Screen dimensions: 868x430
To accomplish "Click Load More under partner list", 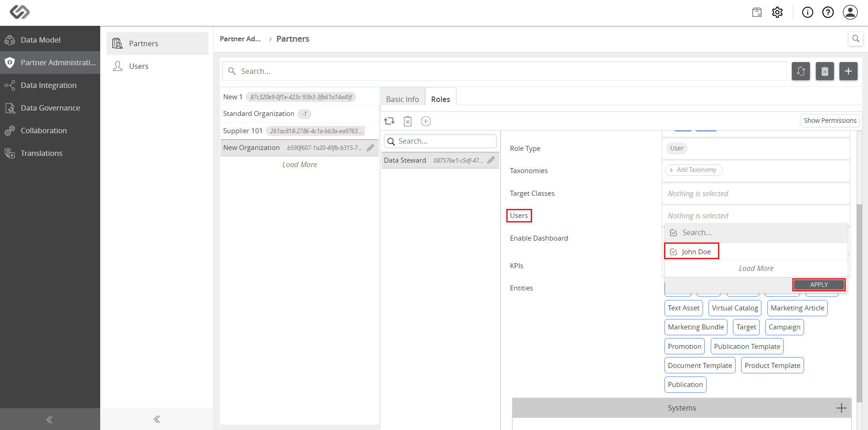I will click(x=300, y=165).
